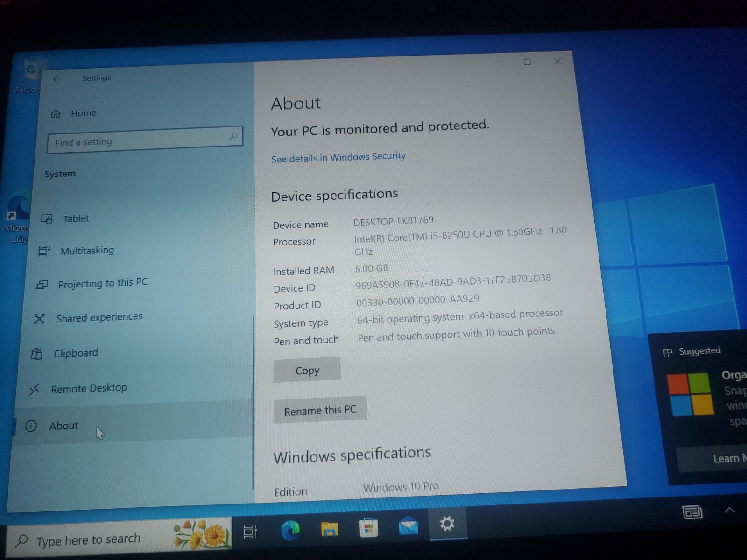Click the Clipboard sidebar icon
This screenshot has height=560, width=747.
36,354
